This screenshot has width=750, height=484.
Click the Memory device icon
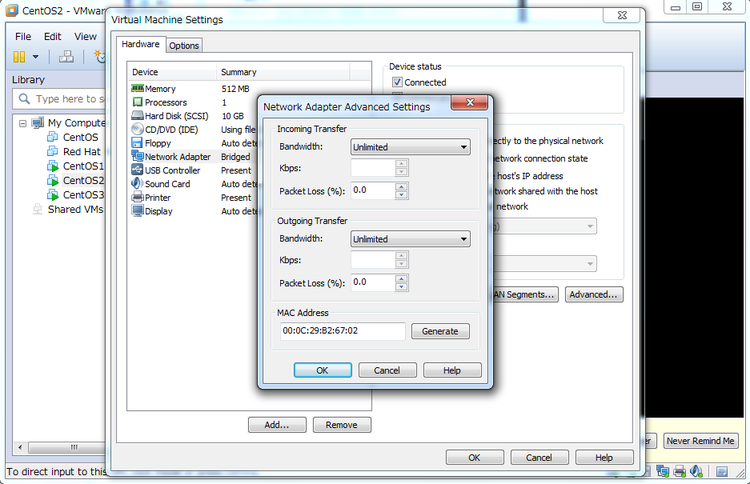[137, 88]
